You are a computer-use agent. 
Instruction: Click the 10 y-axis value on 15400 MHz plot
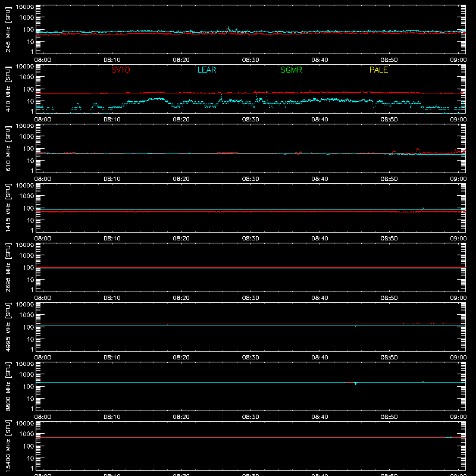click(30, 458)
